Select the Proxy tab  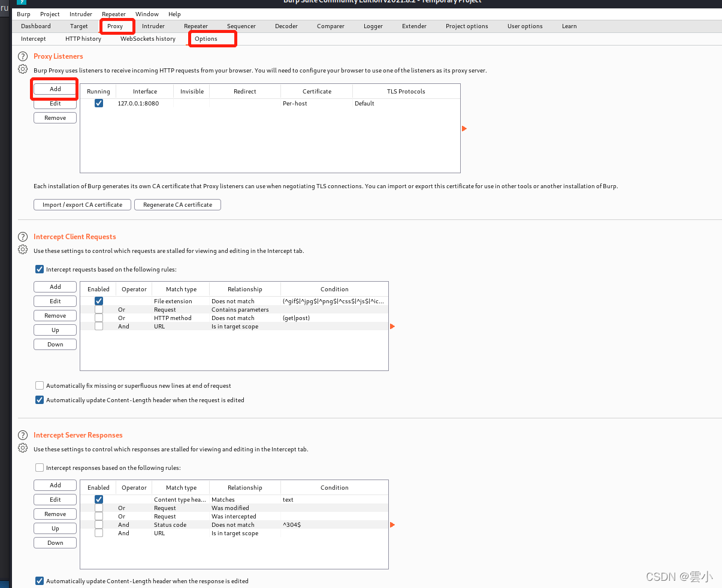pos(115,26)
